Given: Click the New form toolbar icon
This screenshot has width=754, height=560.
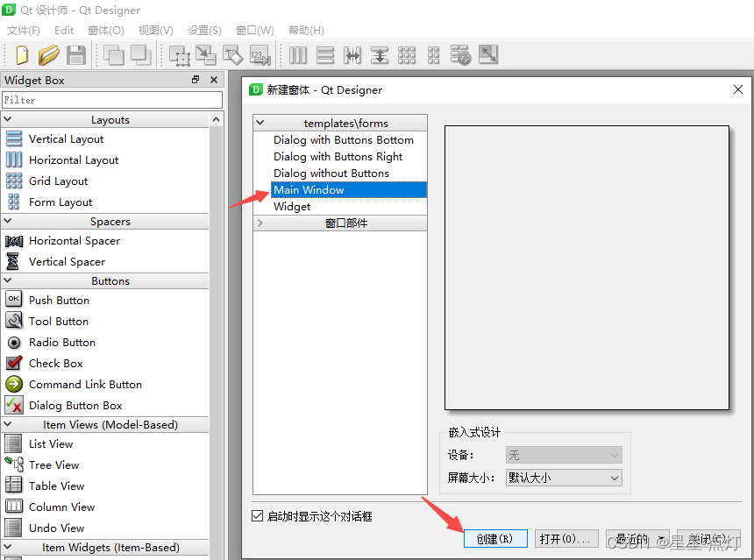Looking at the screenshot, I should (x=22, y=55).
